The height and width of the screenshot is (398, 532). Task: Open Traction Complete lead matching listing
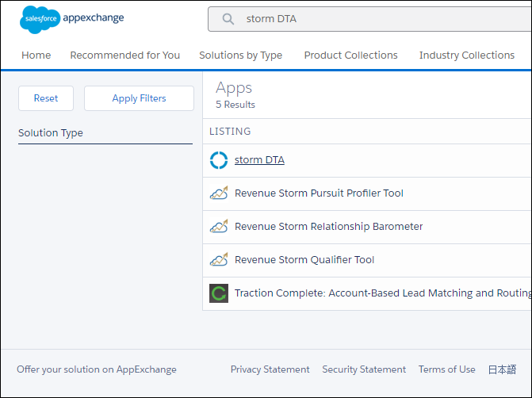(x=383, y=293)
